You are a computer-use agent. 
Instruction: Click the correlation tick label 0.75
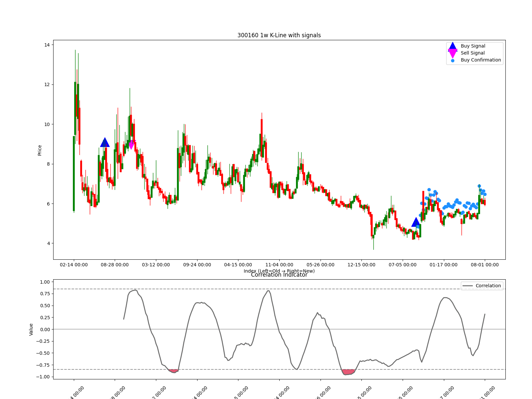coord(45,294)
